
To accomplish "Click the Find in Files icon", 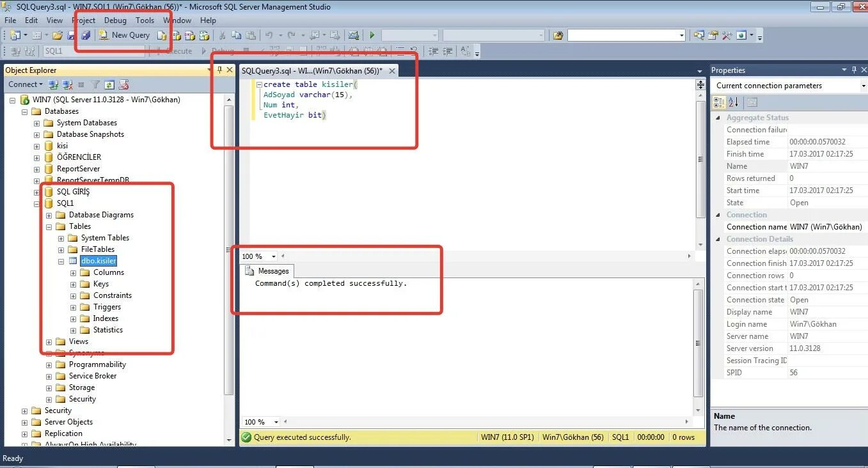I will click(x=558, y=35).
